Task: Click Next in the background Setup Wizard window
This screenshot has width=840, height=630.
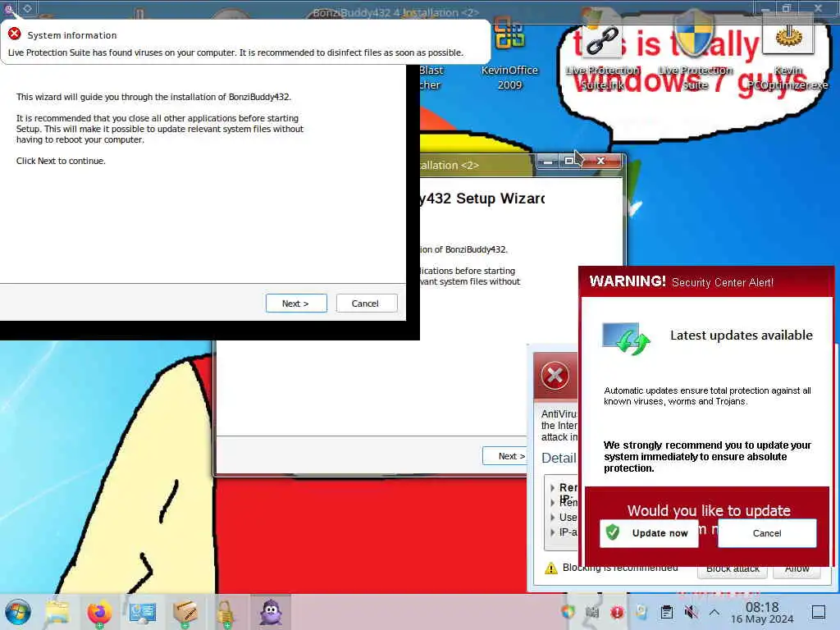Action: (x=505, y=456)
